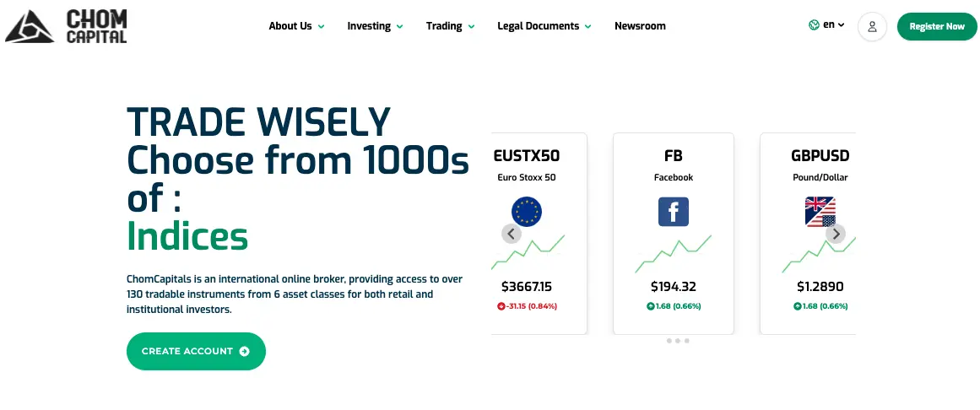Click the GBPUSD UK/US flag icon
980x410 pixels.
click(820, 211)
